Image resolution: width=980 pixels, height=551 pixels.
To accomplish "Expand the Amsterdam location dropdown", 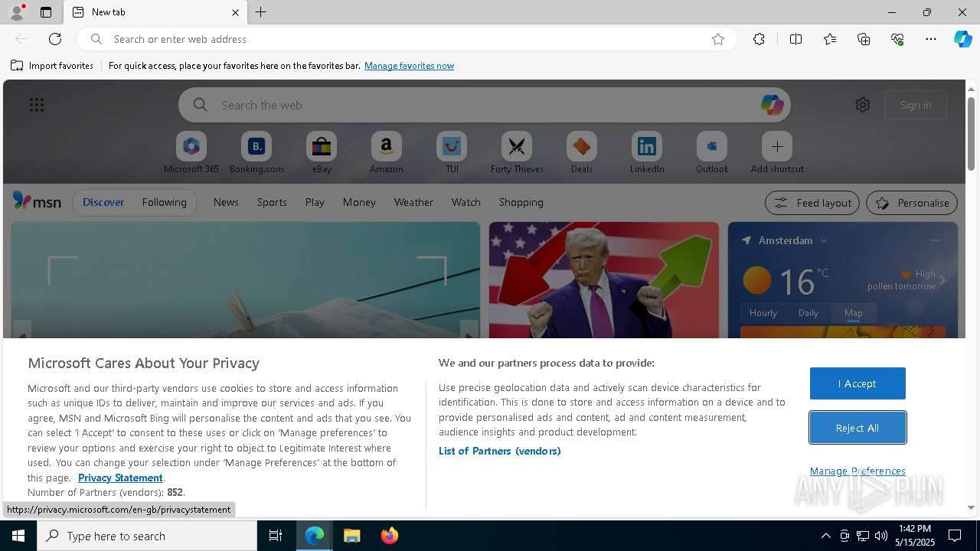I will [824, 240].
